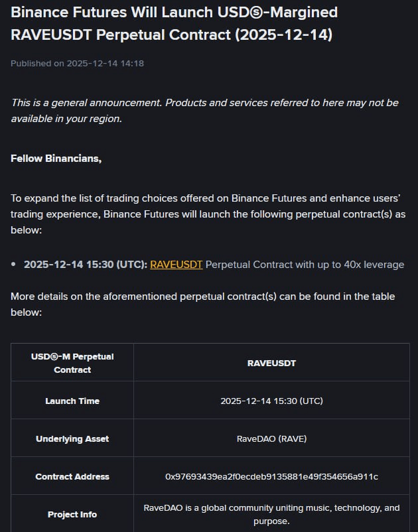
Task: Open the orange RAVEUSDT hyperlink
Action: coord(176,264)
